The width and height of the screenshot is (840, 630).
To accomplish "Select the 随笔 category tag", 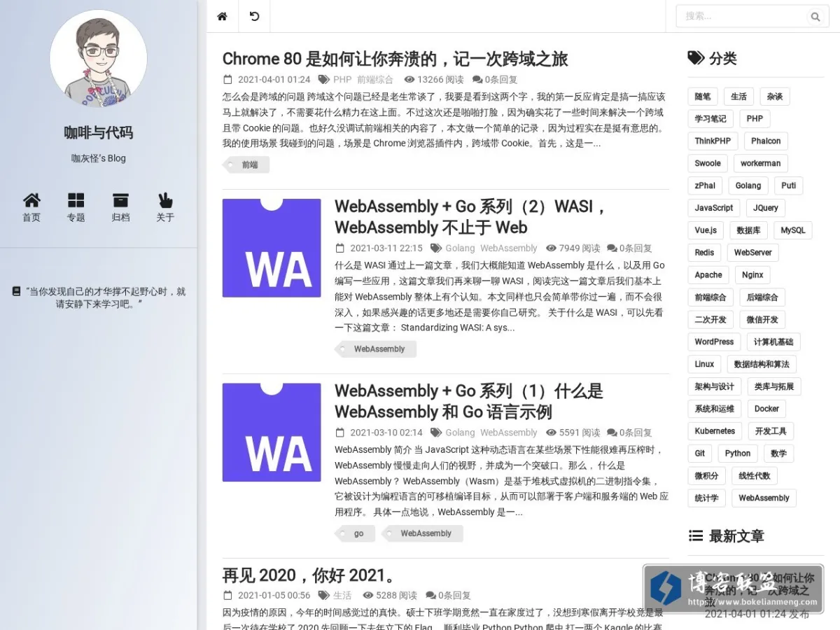I will tap(703, 97).
